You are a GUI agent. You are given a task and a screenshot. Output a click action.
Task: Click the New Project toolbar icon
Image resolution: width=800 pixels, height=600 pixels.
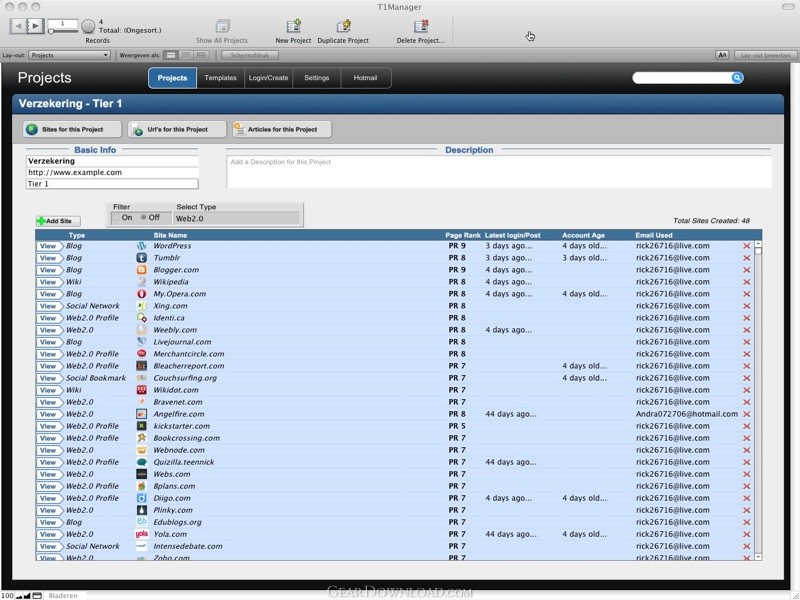click(x=293, y=26)
